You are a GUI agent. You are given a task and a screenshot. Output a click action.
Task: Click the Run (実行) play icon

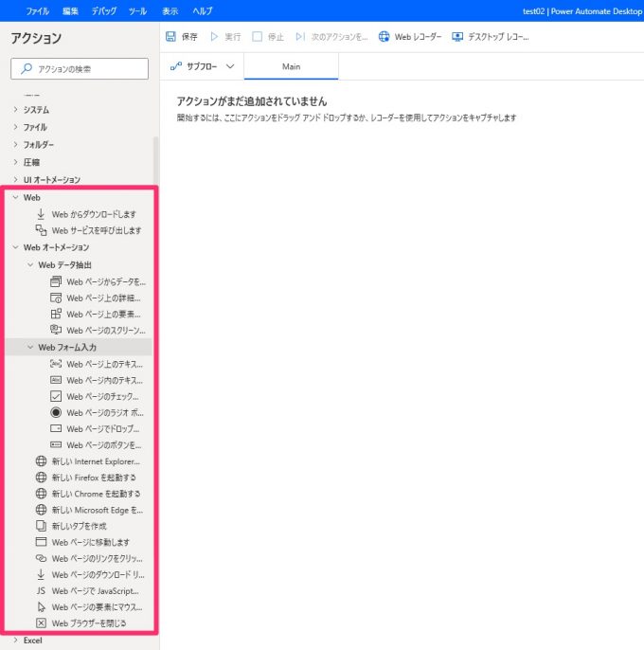coord(214,36)
